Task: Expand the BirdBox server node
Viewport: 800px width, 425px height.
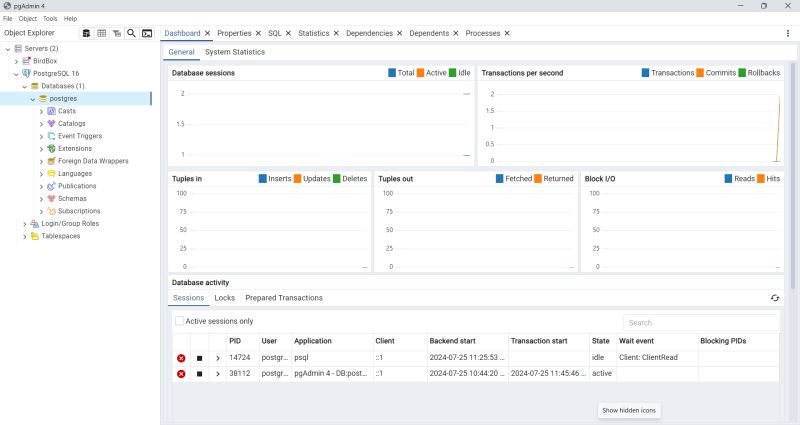Action: (x=16, y=61)
